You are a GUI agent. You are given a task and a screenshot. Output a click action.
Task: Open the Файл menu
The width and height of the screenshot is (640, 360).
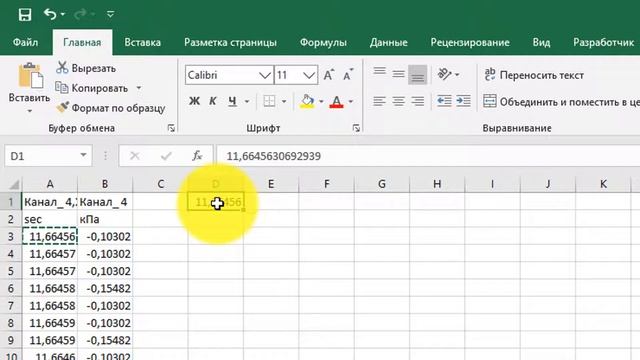click(x=25, y=42)
